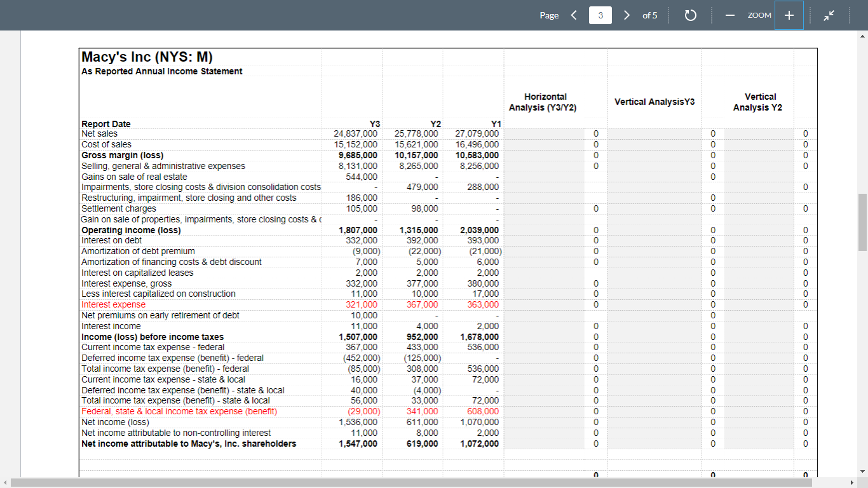This screenshot has height=488, width=868.
Task: Click red interest expense value 321,000
Action: [x=361, y=304]
